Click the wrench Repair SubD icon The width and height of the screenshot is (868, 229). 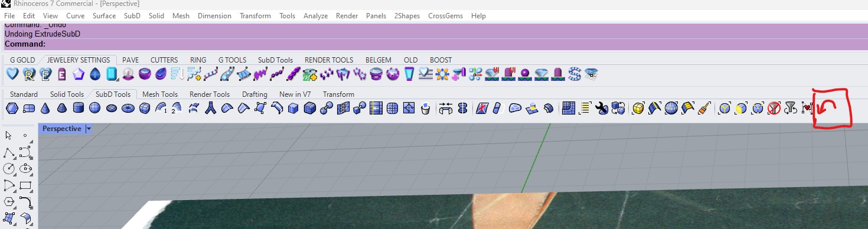[x=602, y=108]
